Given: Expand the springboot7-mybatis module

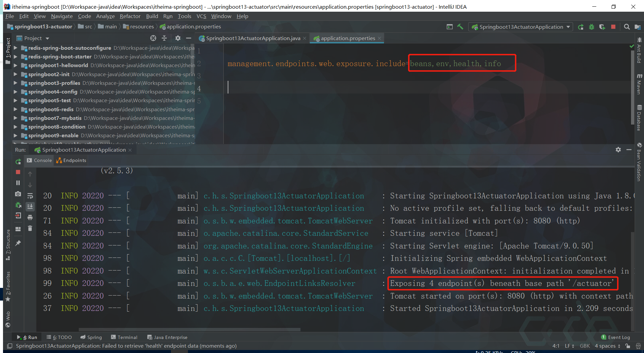Looking at the screenshot, I should (15, 118).
